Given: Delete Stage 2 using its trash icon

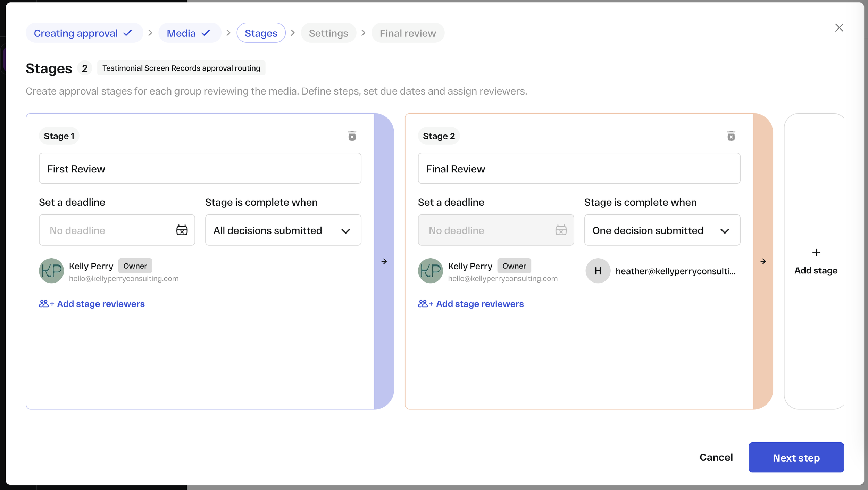Looking at the screenshot, I should click(x=732, y=136).
